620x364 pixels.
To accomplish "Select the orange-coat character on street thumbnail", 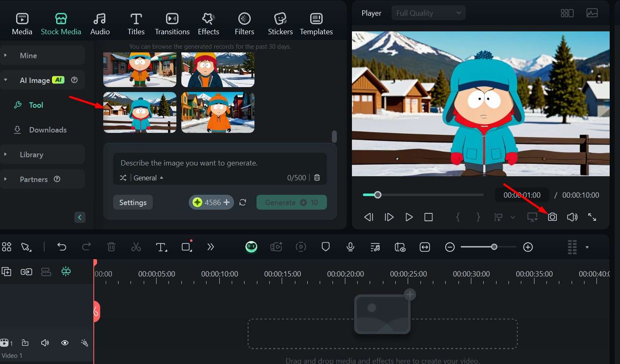I will click(x=218, y=112).
